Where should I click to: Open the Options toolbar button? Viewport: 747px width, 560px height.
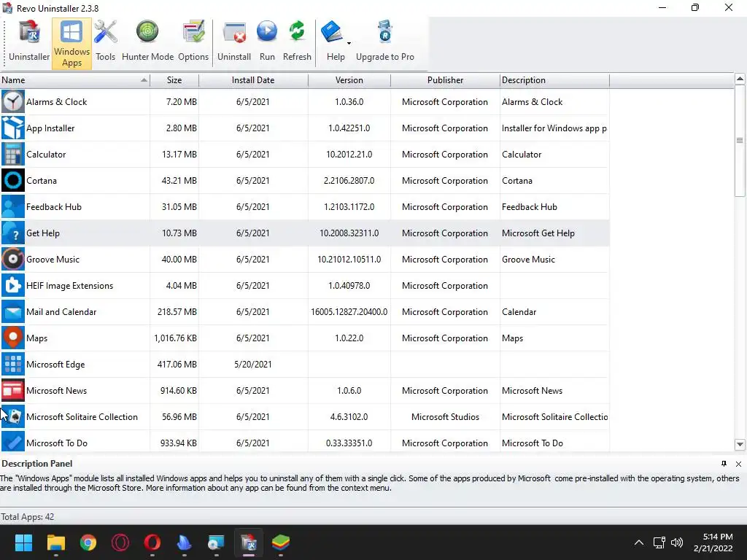(193, 42)
